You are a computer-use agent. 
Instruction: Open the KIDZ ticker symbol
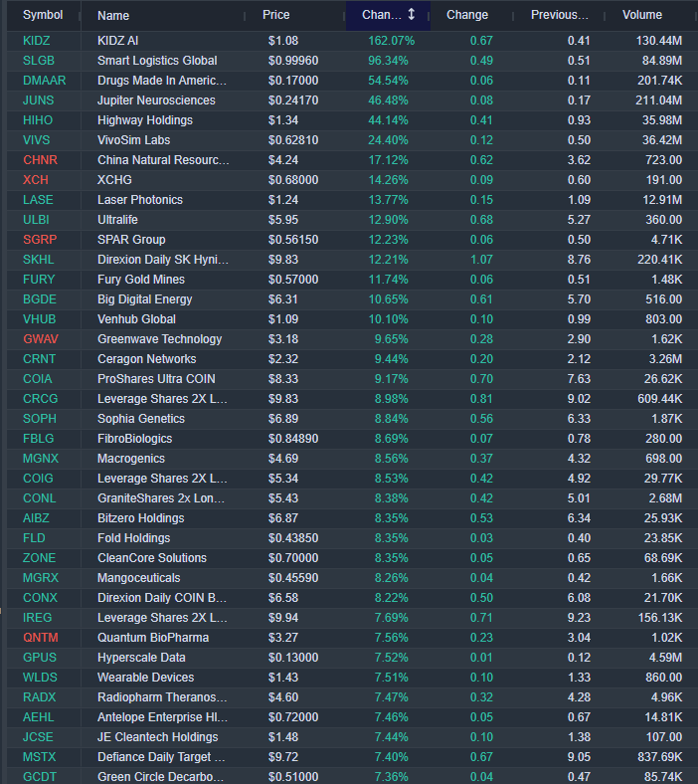click(37, 41)
